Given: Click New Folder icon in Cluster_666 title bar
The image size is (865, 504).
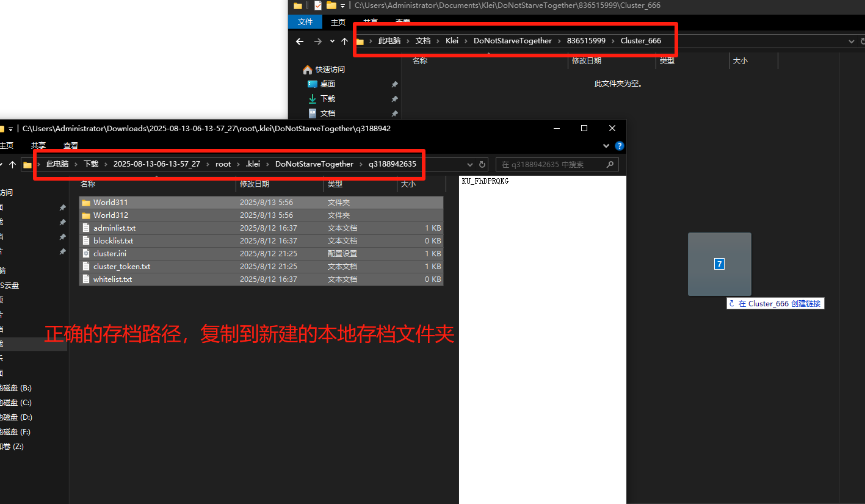Looking at the screenshot, I should [x=331, y=5].
